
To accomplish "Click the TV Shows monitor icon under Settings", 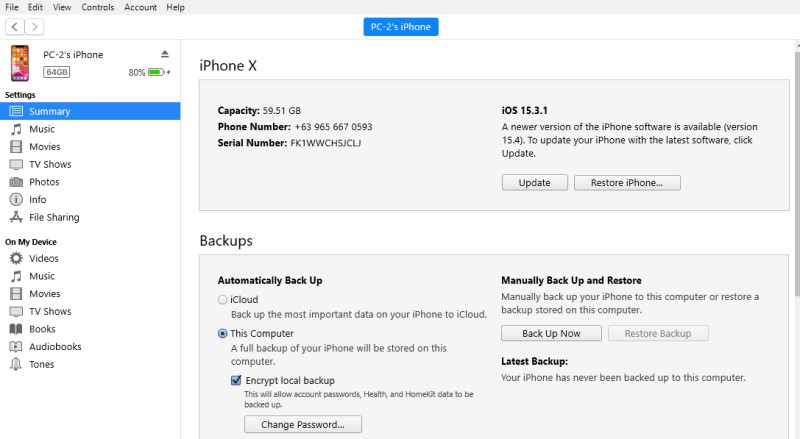I will (x=17, y=164).
